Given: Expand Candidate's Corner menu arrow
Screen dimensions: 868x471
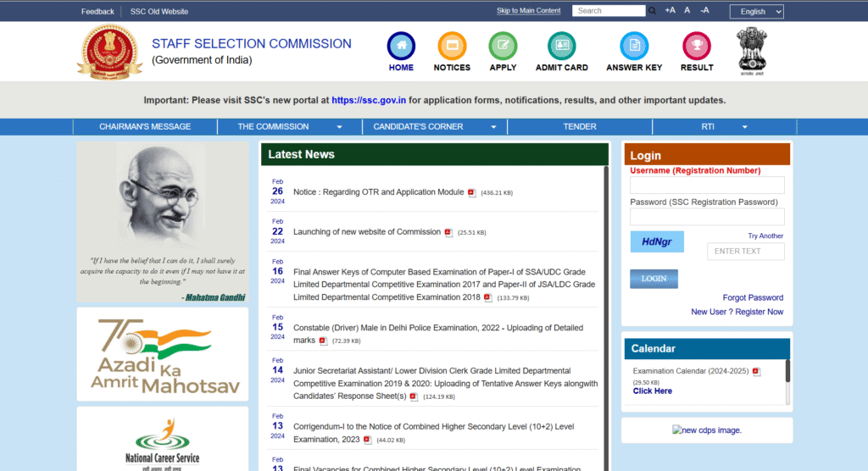Looking at the screenshot, I should [x=493, y=127].
